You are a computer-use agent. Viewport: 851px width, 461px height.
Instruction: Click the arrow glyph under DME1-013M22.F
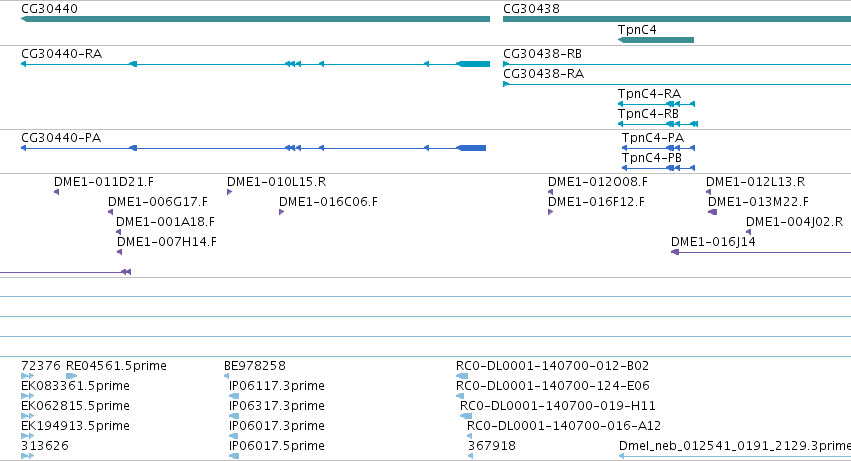(713, 212)
